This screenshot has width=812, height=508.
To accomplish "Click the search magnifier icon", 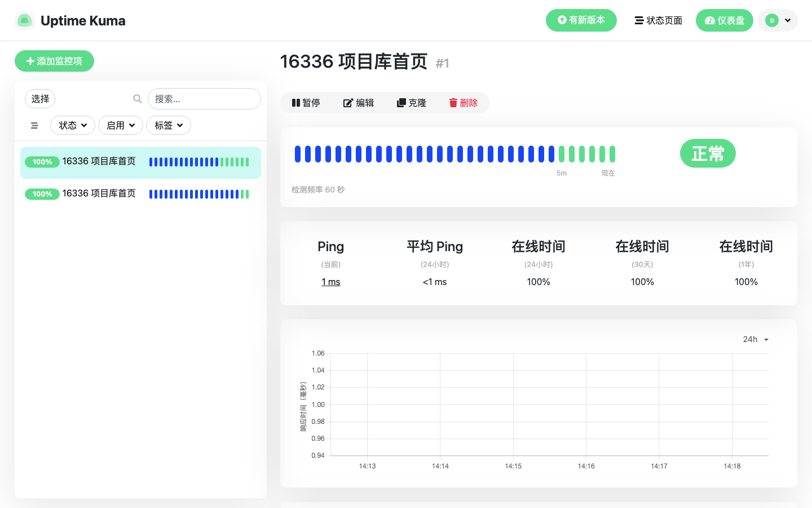I will (x=137, y=99).
